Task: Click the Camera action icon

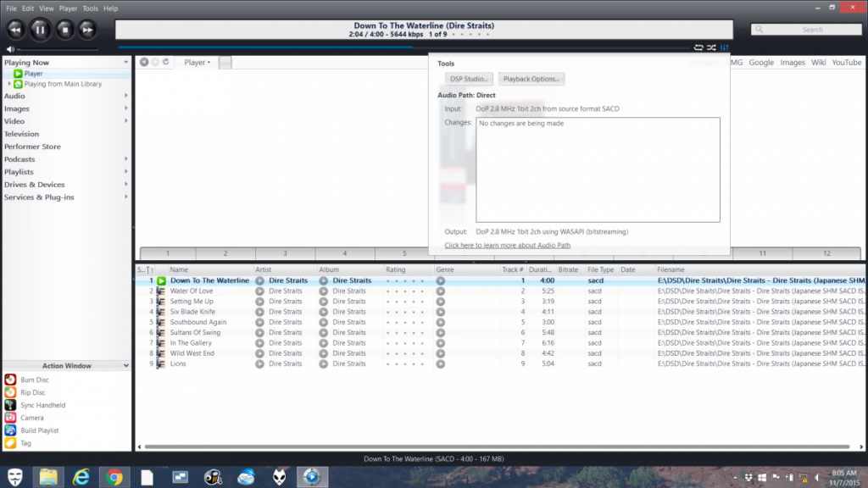Action: tap(10, 418)
